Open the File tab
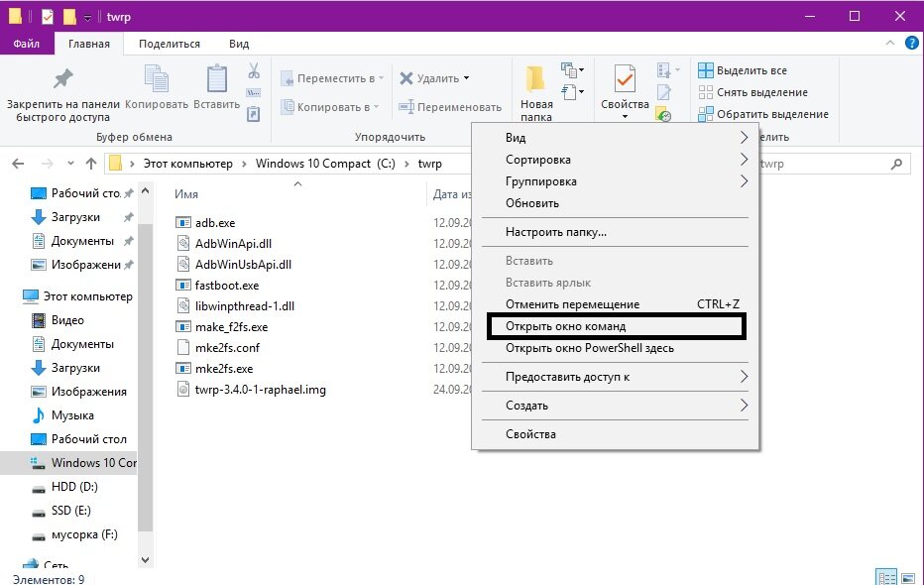Viewport: 924px width, 585px height. (x=27, y=44)
